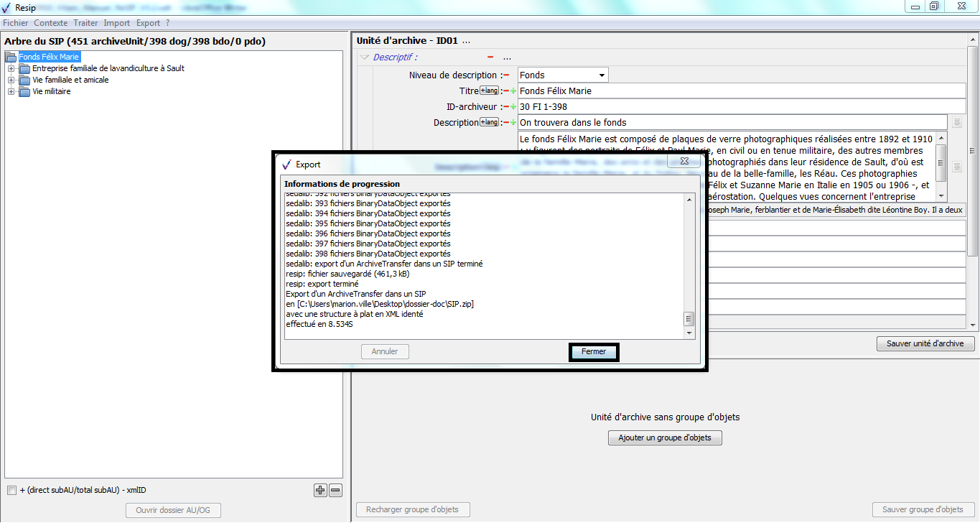This screenshot has width=980, height=523.
Task: Click the red minus beside Descriptif header
Action: [x=490, y=57]
